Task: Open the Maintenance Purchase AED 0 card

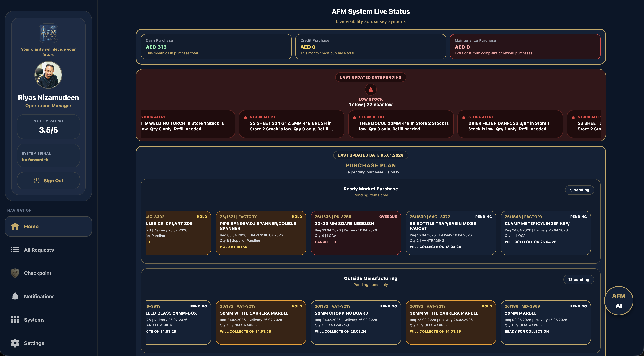Action: [525, 47]
